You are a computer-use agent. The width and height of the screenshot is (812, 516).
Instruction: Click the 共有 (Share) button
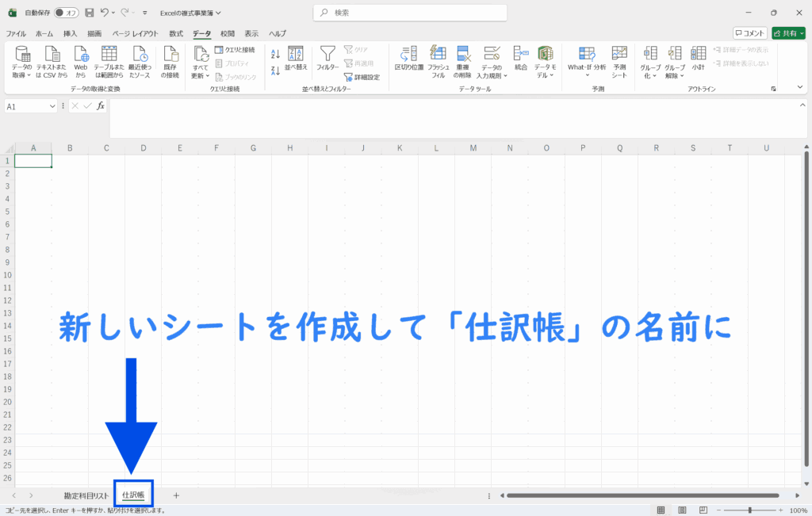[788, 33]
